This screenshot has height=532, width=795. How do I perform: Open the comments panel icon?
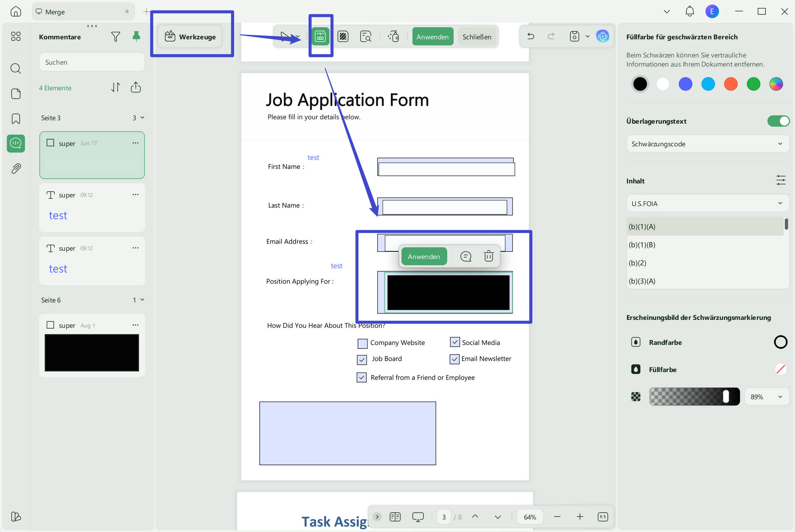(x=15, y=143)
